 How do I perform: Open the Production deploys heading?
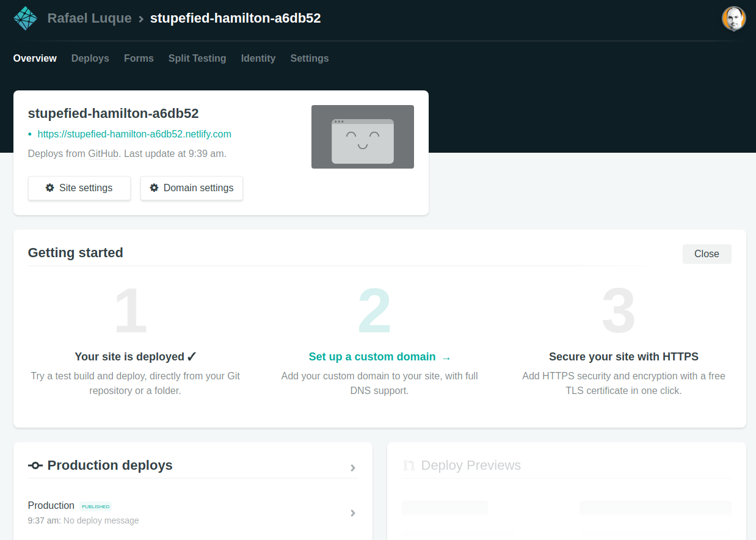tap(110, 465)
